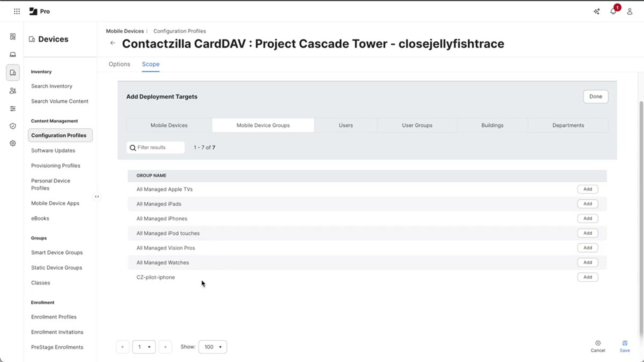
Task: Focus the Filter results search field
Action: [x=156, y=148]
